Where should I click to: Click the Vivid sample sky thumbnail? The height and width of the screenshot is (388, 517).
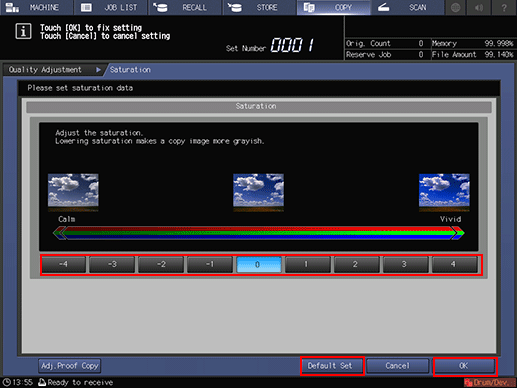click(x=444, y=192)
